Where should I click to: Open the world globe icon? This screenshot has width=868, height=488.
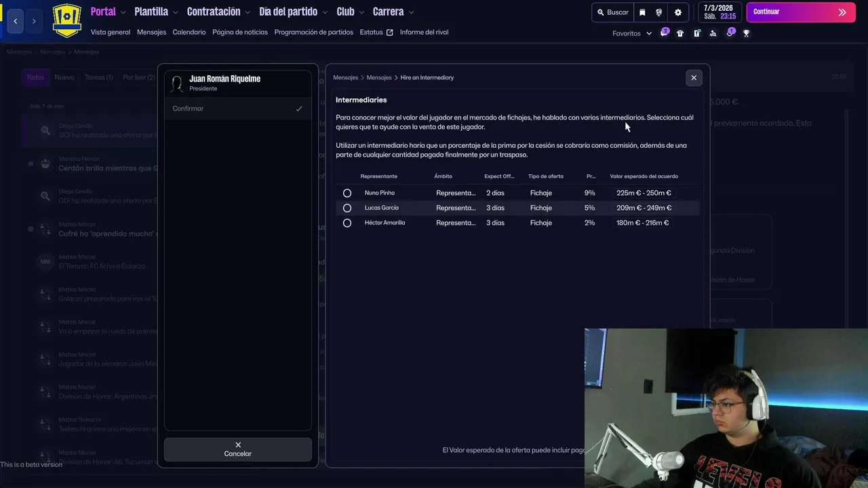659,12
